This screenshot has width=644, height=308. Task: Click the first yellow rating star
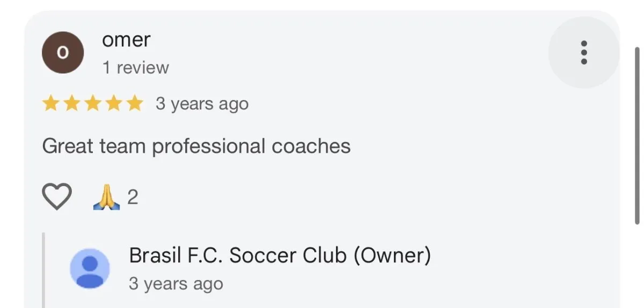[51, 103]
